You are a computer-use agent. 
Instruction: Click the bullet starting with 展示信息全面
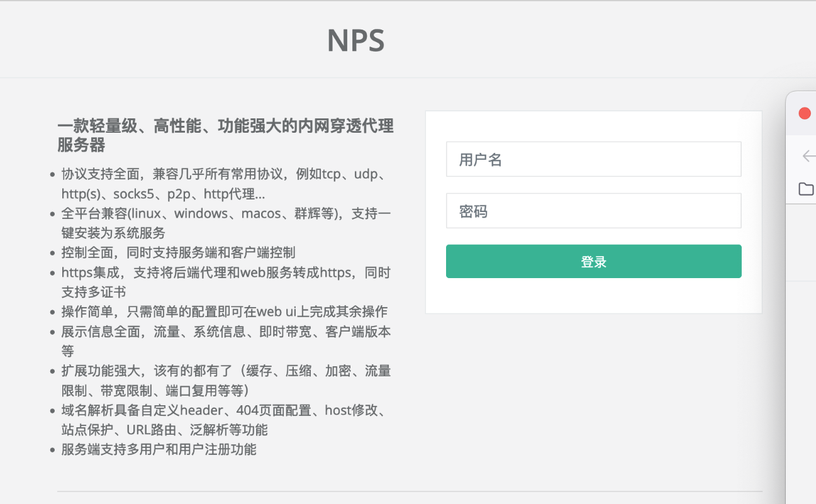point(226,341)
